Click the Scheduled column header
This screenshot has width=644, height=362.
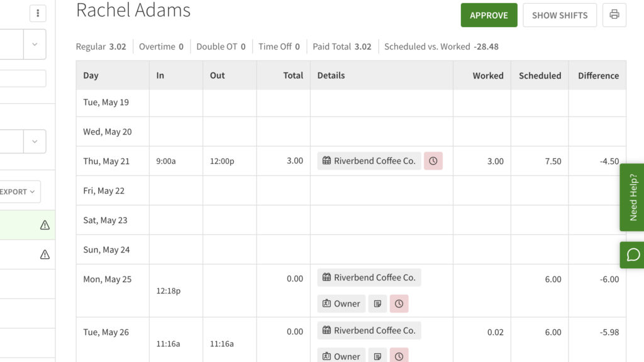(x=540, y=75)
